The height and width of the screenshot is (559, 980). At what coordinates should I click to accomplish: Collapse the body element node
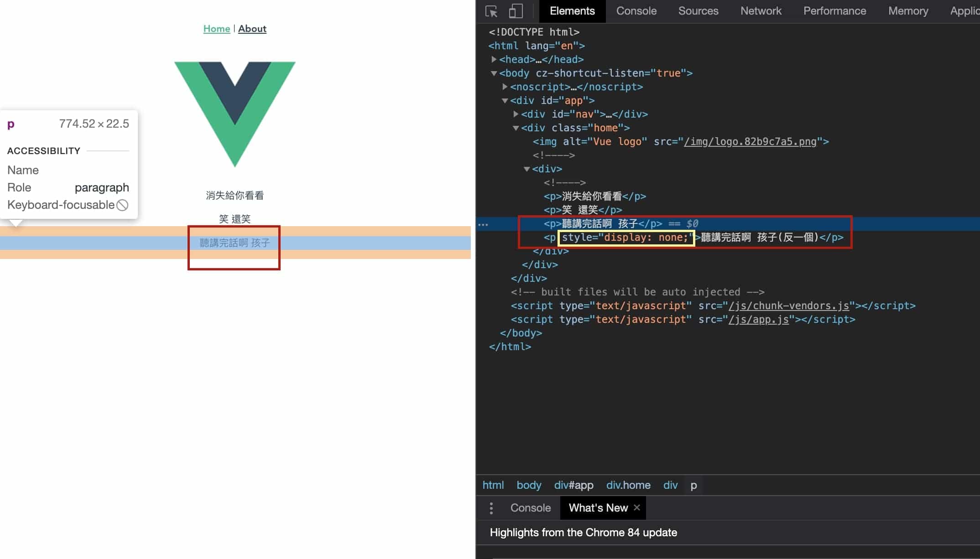coord(494,73)
